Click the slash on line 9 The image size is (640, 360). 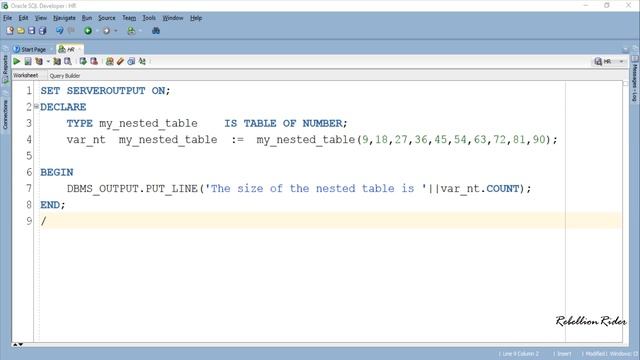pyautogui.click(x=43, y=221)
